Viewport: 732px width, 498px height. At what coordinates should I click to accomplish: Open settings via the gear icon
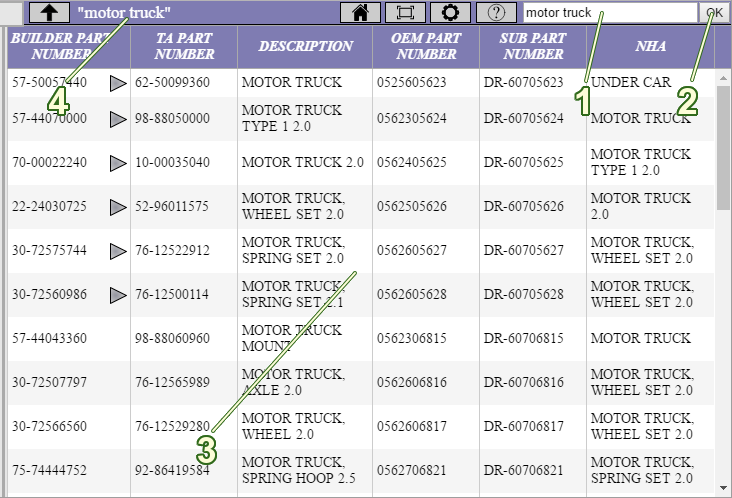(x=450, y=13)
